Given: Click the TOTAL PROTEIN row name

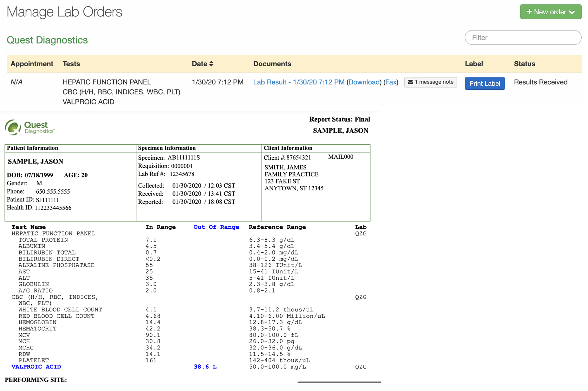Looking at the screenshot, I should (43, 240).
